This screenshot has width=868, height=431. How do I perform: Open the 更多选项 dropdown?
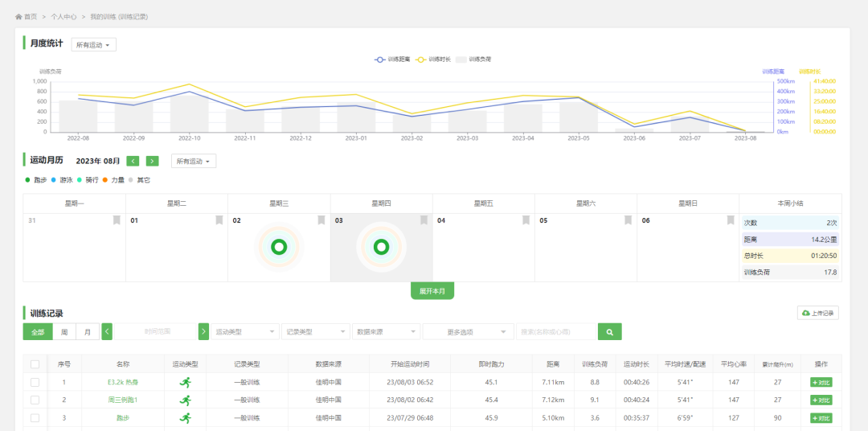pyautogui.click(x=468, y=332)
